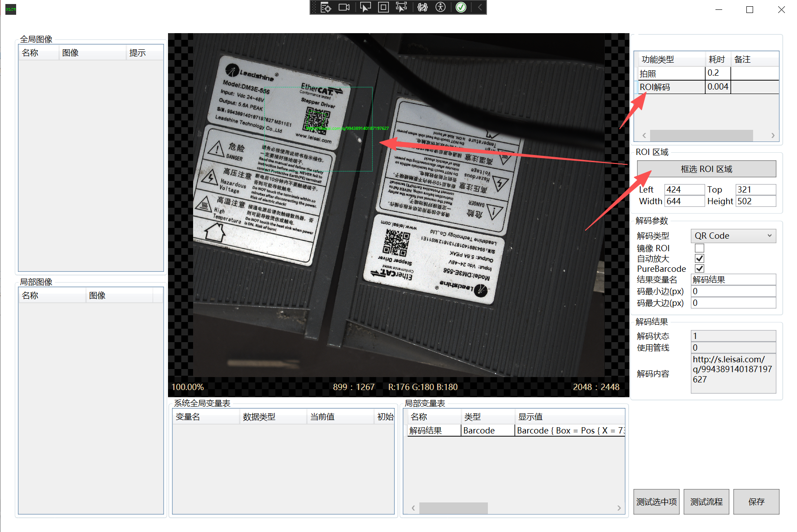Open the Live Visual Tree tool

(326, 7)
